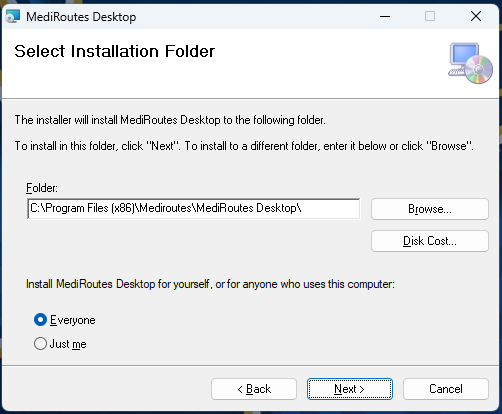Open the Disk Cost... dialog
This screenshot has height=414, width=502.
pyautogui.click(x=430, y=241)
